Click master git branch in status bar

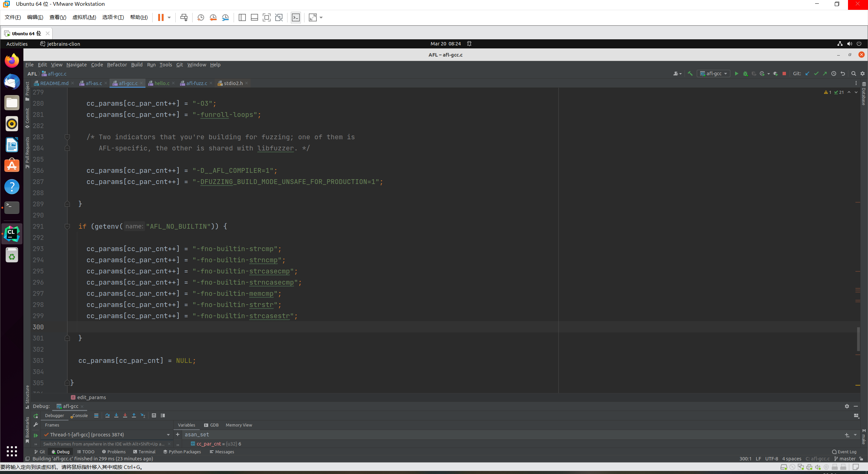845,459
